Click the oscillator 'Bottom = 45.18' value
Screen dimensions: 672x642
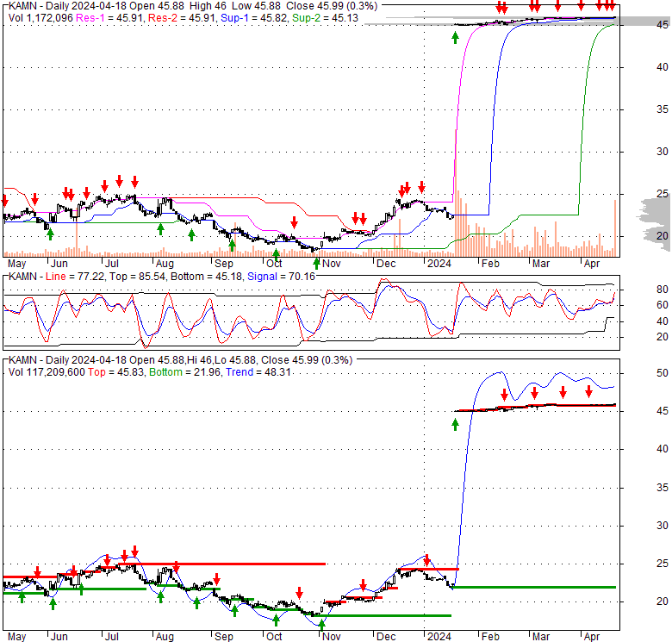[x=207, y=277]
